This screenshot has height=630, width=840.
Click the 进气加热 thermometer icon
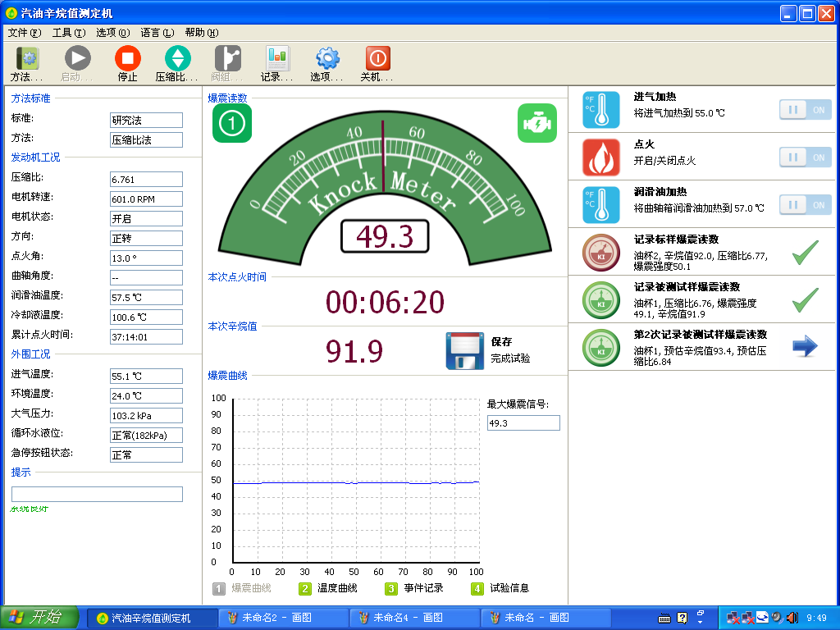[x=601, y=109]
